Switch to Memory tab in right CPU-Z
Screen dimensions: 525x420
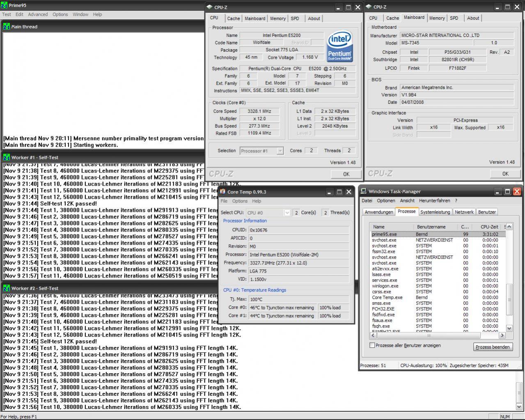[x=437, y=18]
